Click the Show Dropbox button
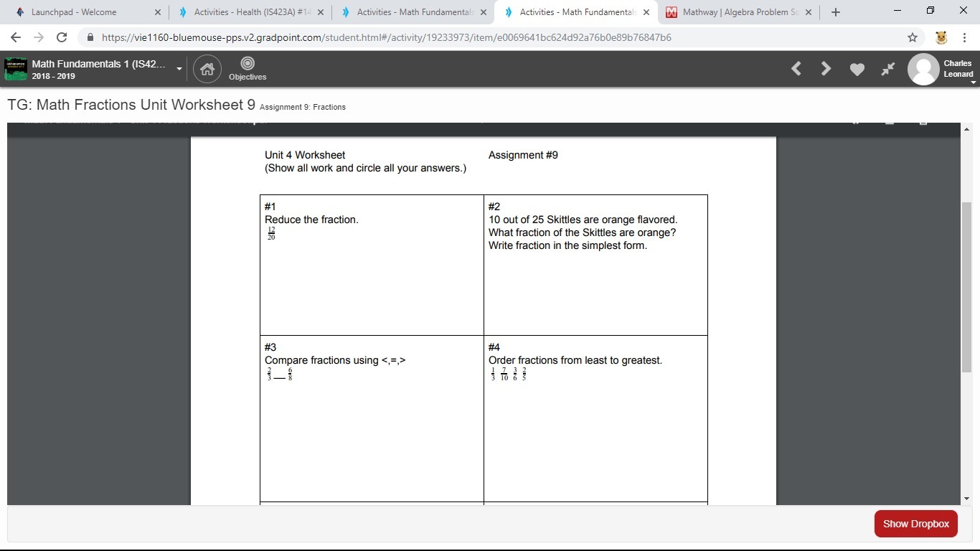980x551 pixels. click(x=916, y=524)
